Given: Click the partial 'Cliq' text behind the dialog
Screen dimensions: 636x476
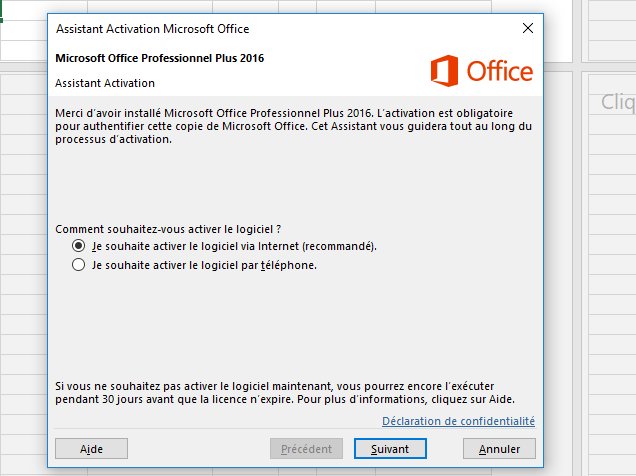Looking at the screenshot, I should pyautogui.click(x=616, y=102).
